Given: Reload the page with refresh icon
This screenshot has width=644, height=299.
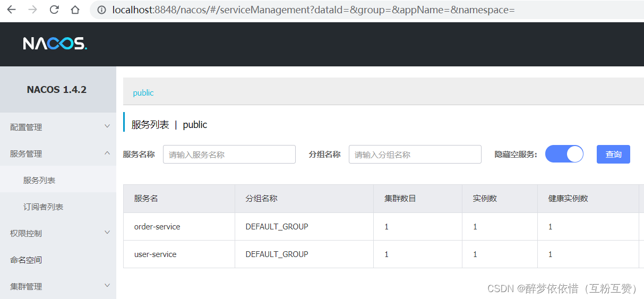Looking at the screenshot, I should pyautogui.click(x=54, y=10).
